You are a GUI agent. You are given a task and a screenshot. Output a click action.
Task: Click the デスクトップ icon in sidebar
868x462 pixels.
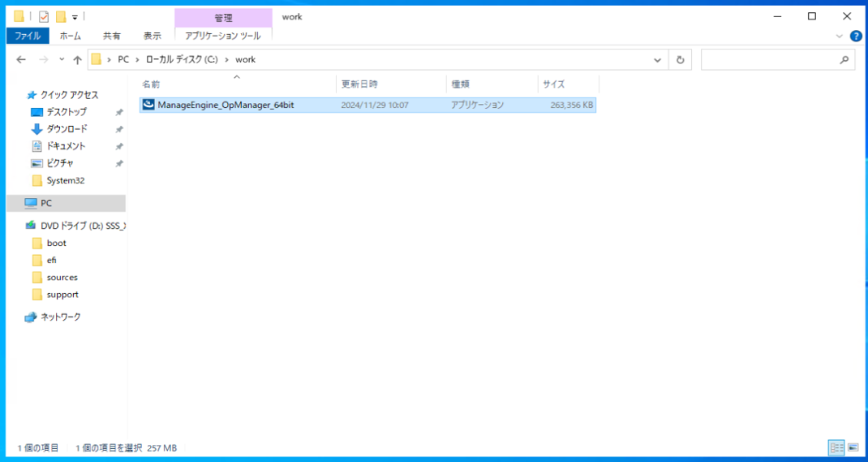(37, 112)
